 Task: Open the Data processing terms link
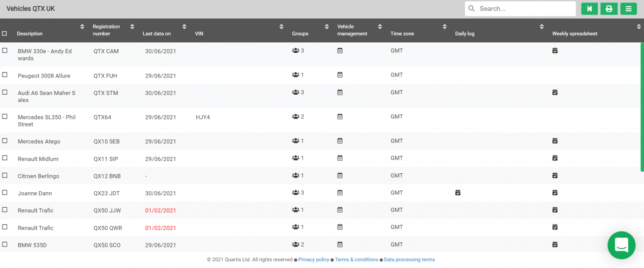click(409, 260)
